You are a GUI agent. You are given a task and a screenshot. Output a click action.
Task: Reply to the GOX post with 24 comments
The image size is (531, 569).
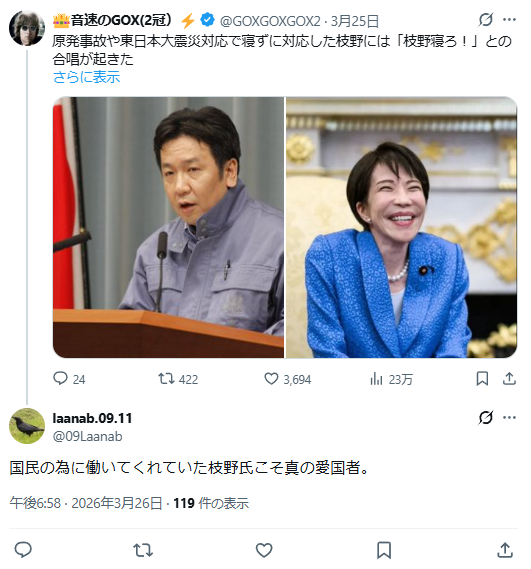(69, 379)
